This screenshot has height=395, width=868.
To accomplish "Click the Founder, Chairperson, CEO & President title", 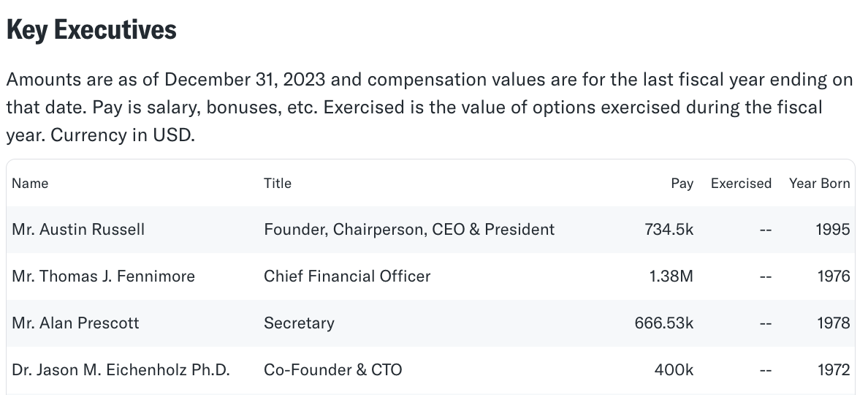I will [x=409, y=230].
